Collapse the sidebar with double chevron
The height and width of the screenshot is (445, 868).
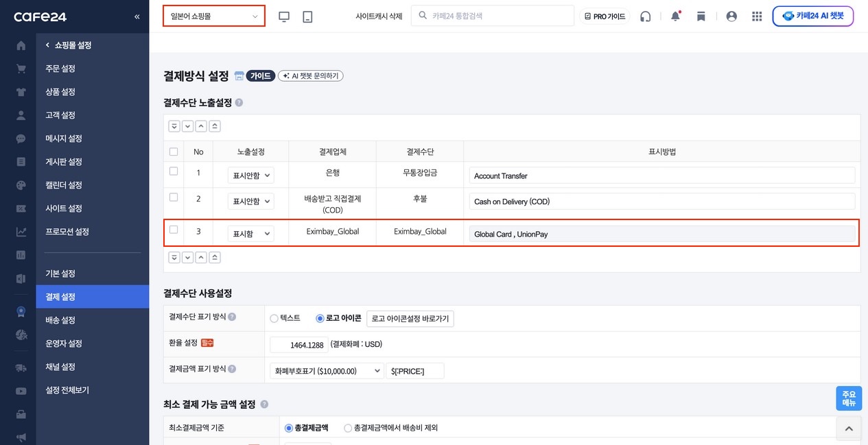137,16
